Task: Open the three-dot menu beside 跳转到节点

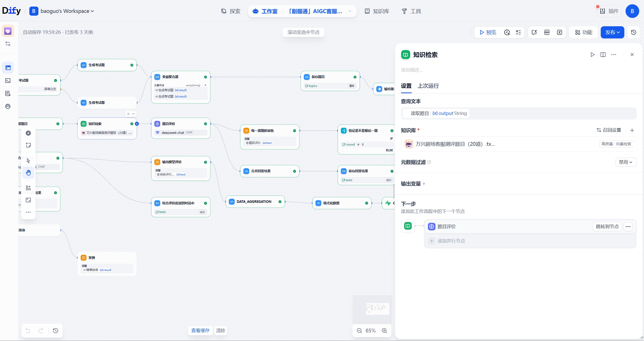Action: click(628, 227)
